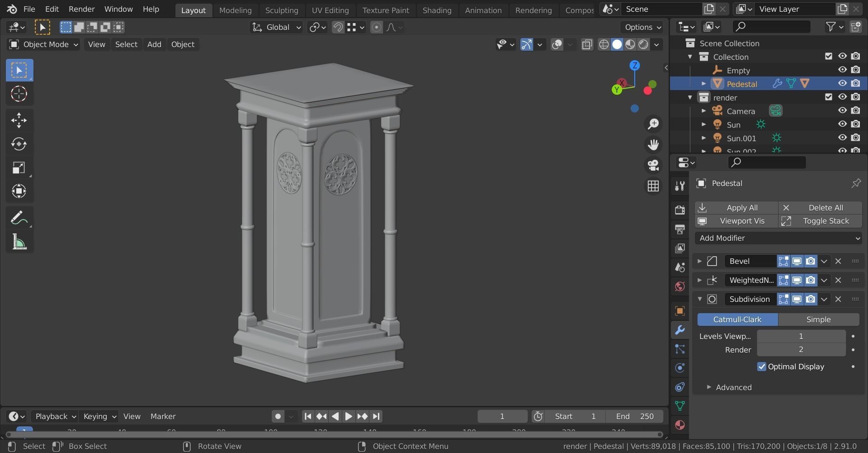Open the Object Mode dropdown
The image size is (868, 453).
coord(43,44)
